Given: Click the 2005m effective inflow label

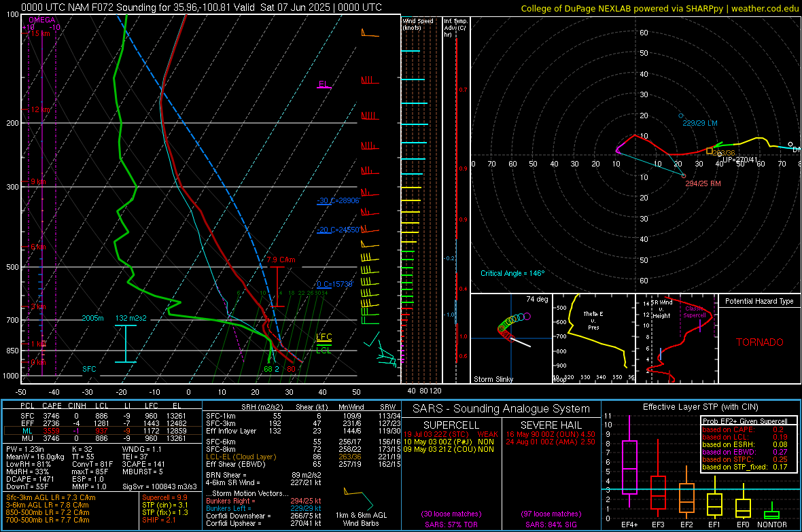Looking at the screenshot, I should 92,318.
